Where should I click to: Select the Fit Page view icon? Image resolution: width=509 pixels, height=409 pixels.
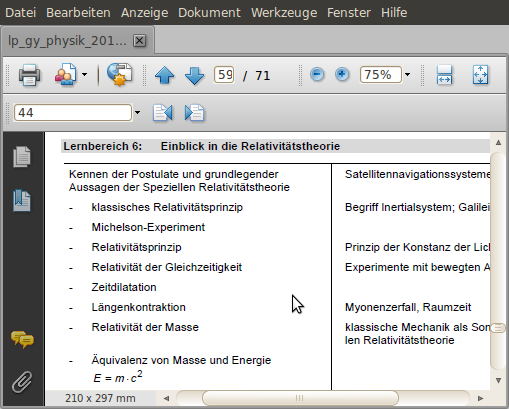(480, 75)
